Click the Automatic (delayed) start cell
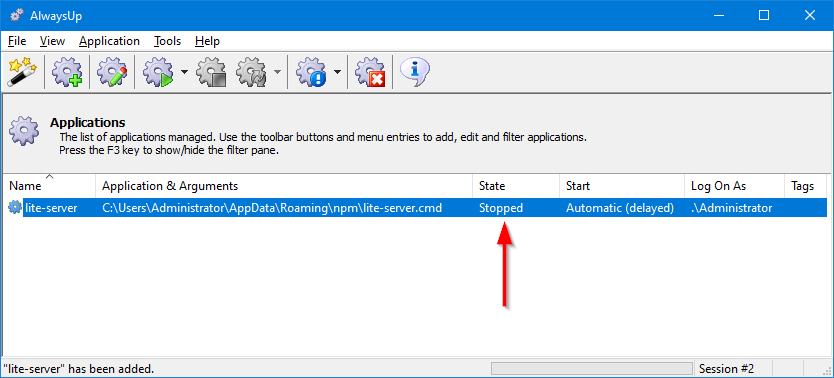 tap(620, 208)
